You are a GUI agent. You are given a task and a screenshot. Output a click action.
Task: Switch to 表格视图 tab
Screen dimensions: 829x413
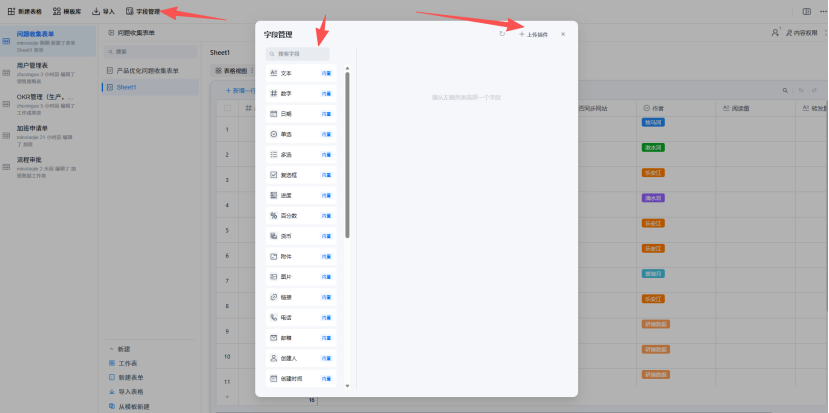tap(232, 70)
